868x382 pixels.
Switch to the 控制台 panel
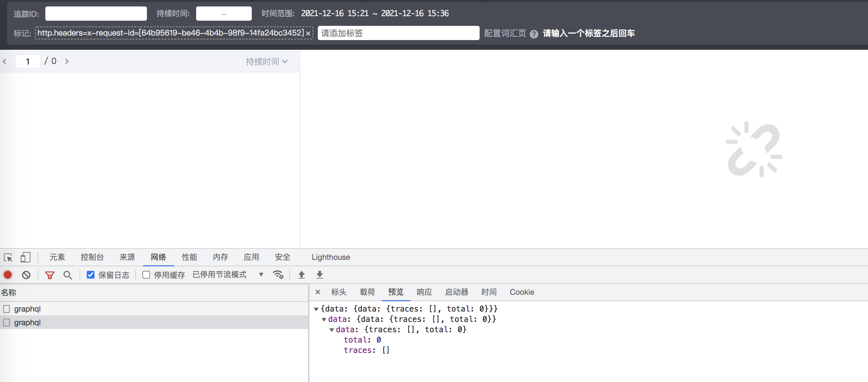tap(92, 257)
